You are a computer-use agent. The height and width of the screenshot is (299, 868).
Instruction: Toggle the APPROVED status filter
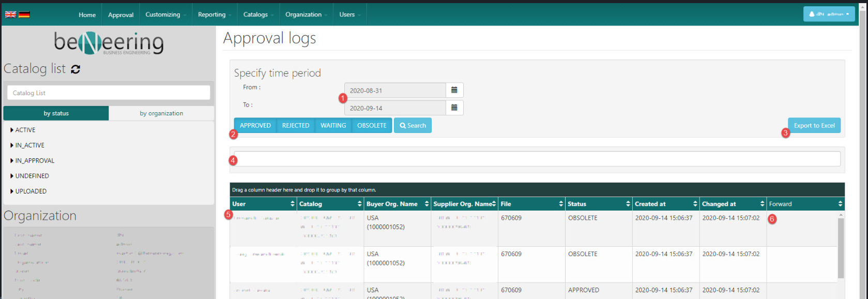click(255, 125)
